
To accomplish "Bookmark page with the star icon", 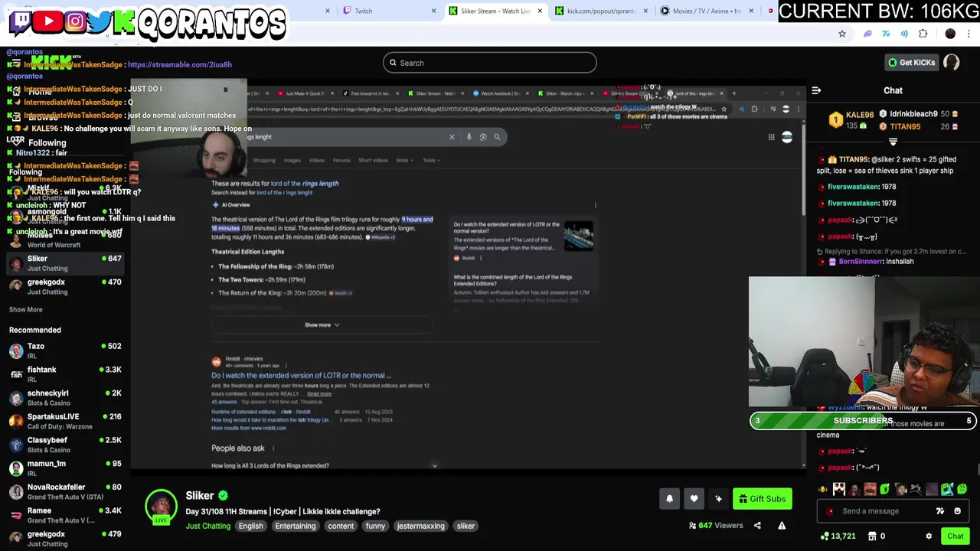I will pyautogui.click(x=842, y=34).
